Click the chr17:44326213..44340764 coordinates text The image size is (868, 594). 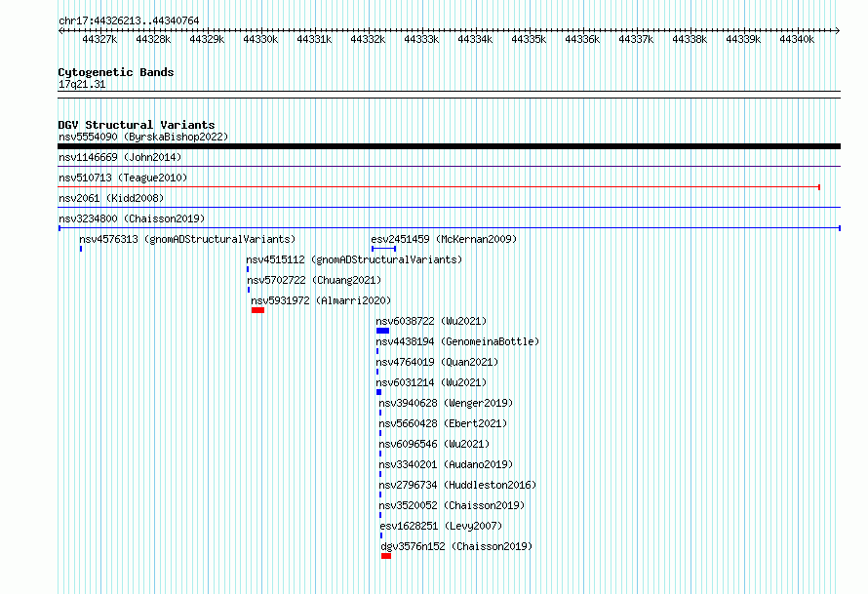[129, 20]
